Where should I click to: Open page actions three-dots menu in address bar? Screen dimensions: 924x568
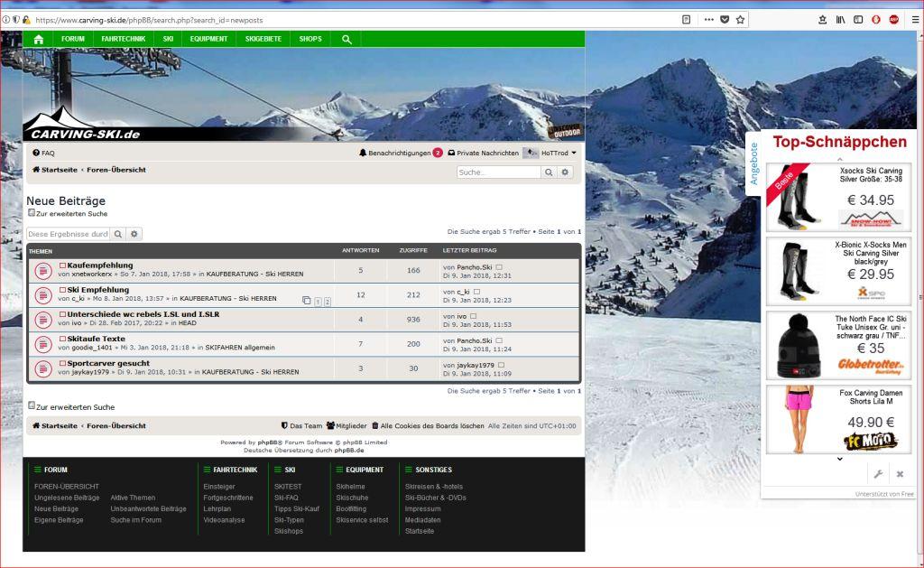(x=708, y=19)
